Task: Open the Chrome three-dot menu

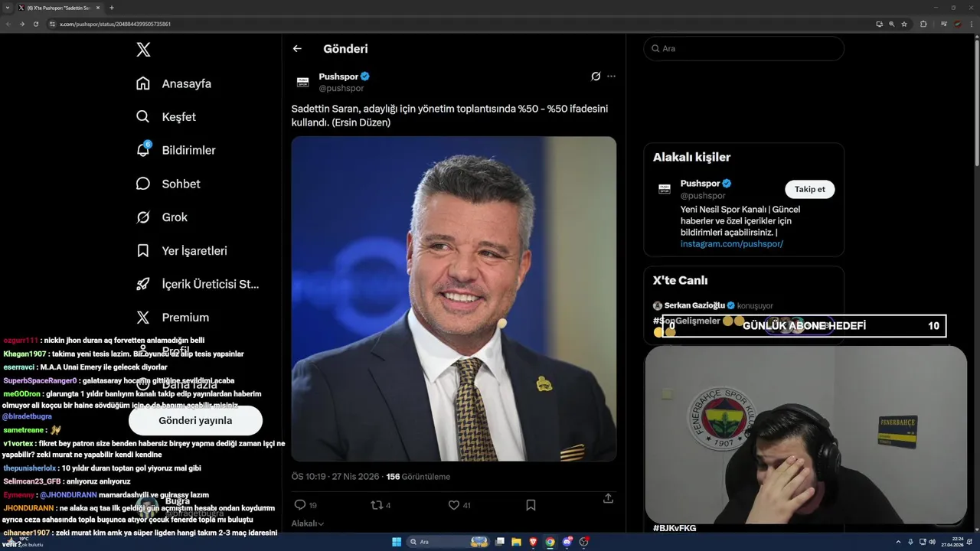Action: (x=971, y=24)
